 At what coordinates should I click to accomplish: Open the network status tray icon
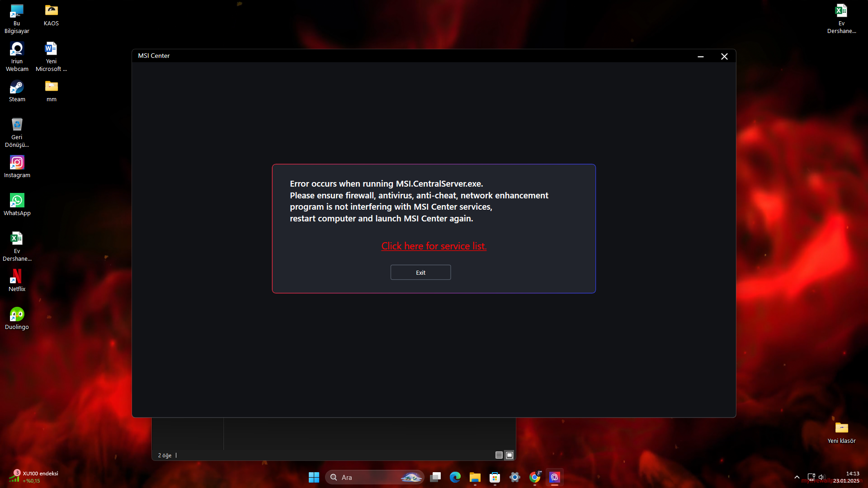coord(811,477)
